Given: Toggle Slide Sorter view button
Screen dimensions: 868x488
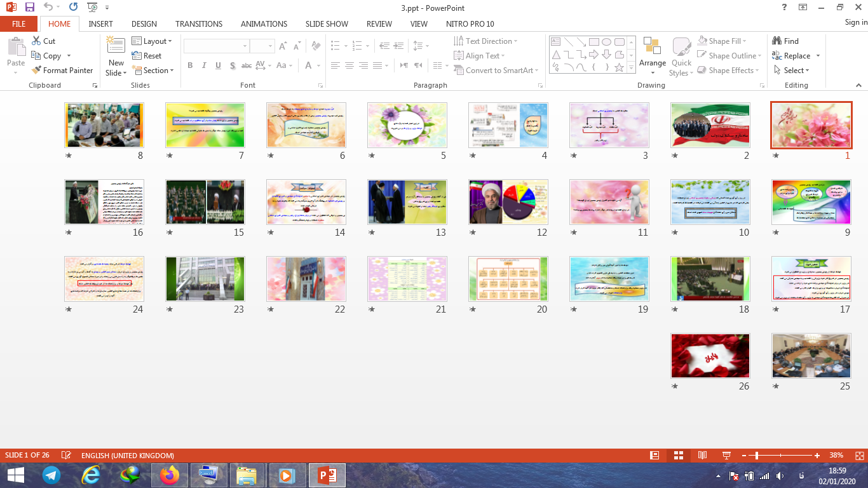Looking at the screenshot, I should click(x=678, y=456).
